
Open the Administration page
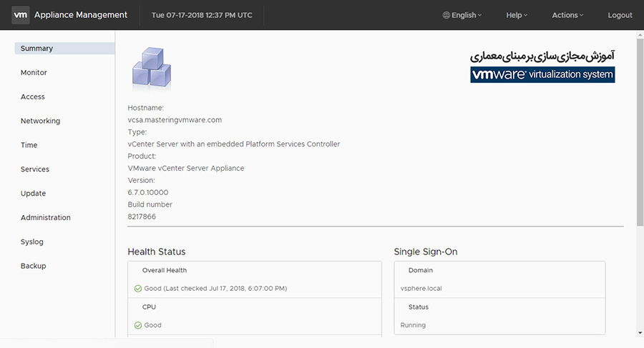click(46, 218)
